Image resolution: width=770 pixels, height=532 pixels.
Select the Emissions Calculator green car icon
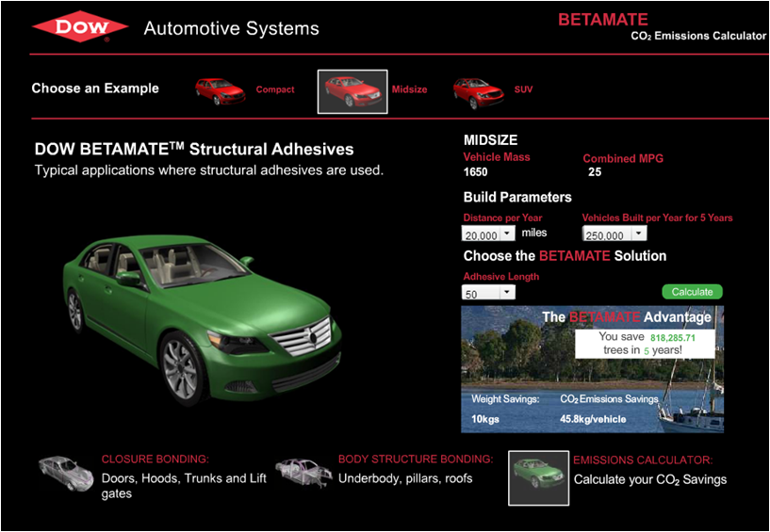(x=538, y=476)
